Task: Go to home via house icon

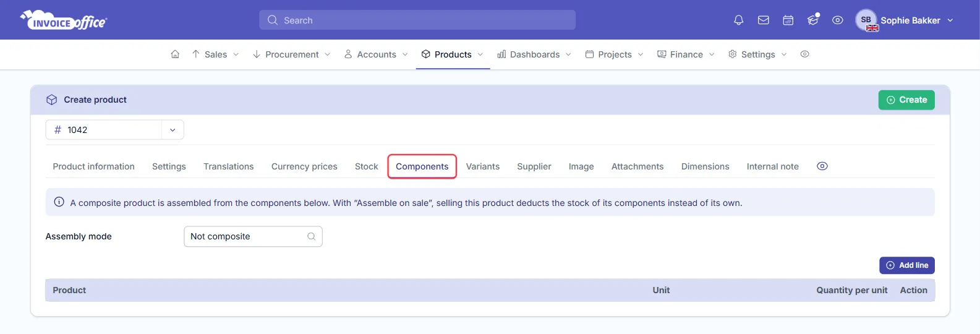Action: pyautogui.click(x=175, y=54)
